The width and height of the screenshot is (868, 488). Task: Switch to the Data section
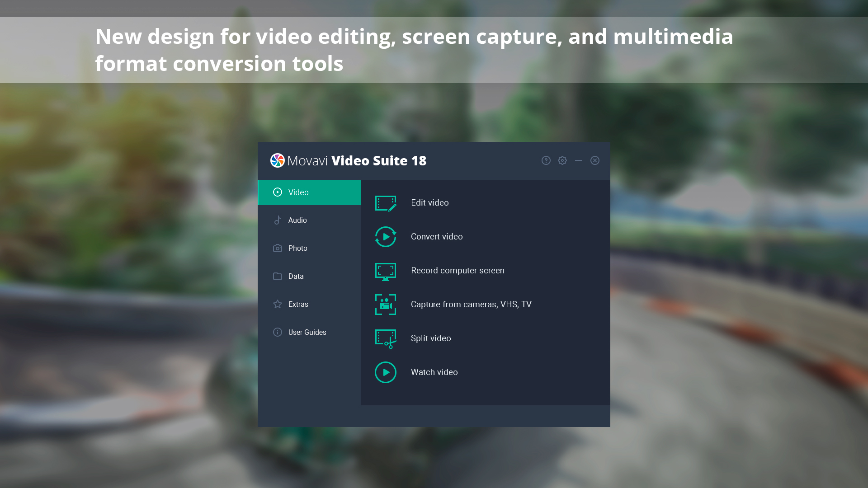[x=296, y=276]
